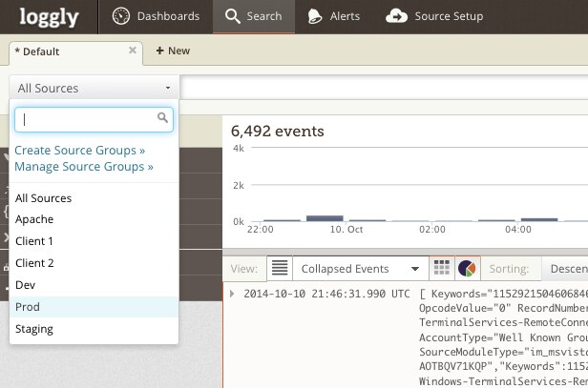Switch to grid view icon

click(x=442, y=268)
